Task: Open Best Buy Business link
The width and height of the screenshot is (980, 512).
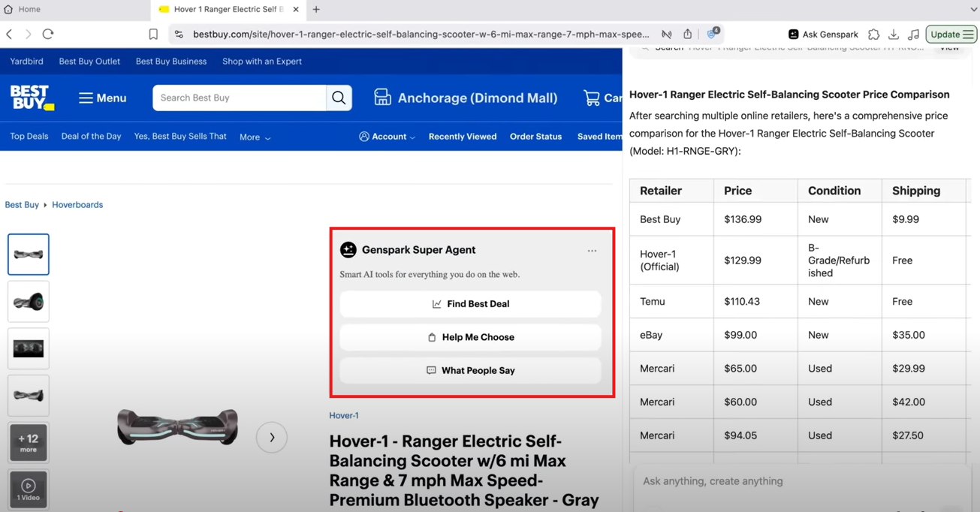Action: [x=171, y=62]
